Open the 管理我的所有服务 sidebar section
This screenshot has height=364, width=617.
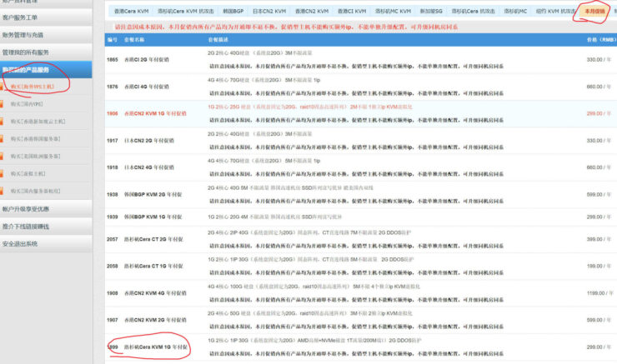point(26,52)
